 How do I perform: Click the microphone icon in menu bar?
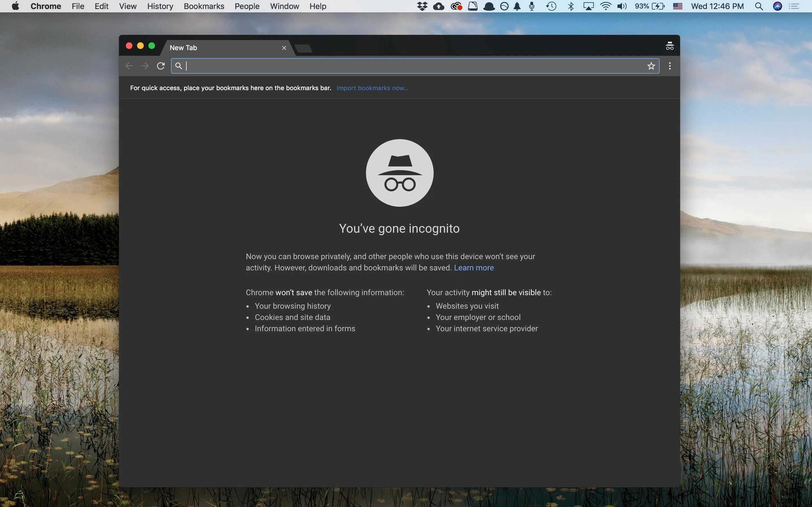click(x=531, y=7)
